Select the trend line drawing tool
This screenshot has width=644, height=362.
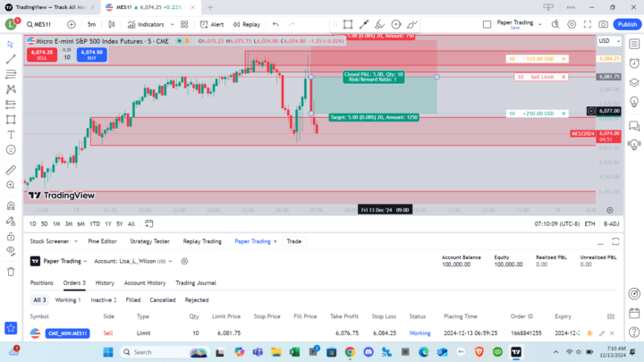click(11, 59)
